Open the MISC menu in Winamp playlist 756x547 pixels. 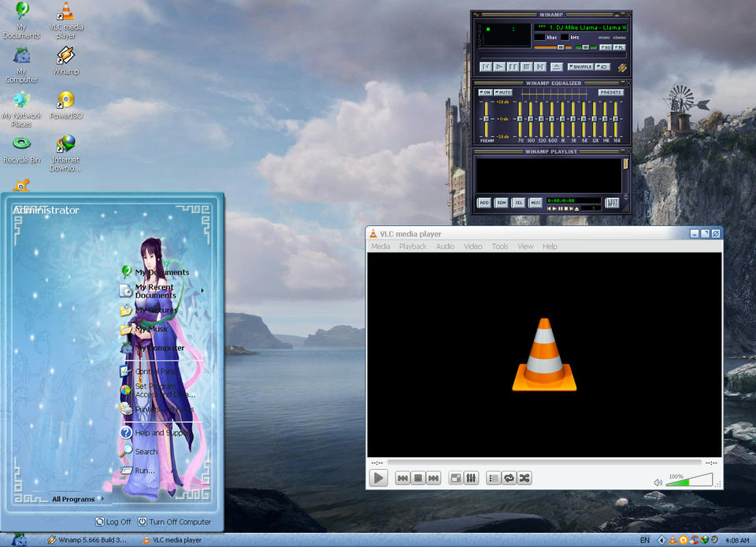(x=535, y=203)
